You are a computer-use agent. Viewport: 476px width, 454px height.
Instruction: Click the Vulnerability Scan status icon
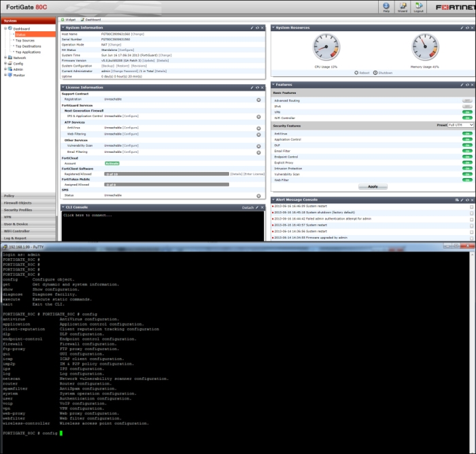(x=258, y=146)
